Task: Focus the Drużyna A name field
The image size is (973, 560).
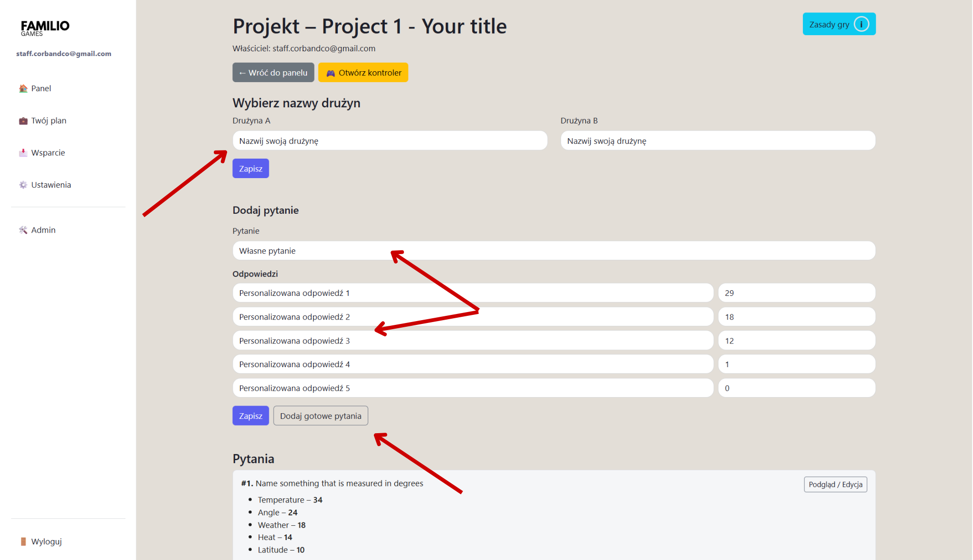Action: click(x=390, y=141)
